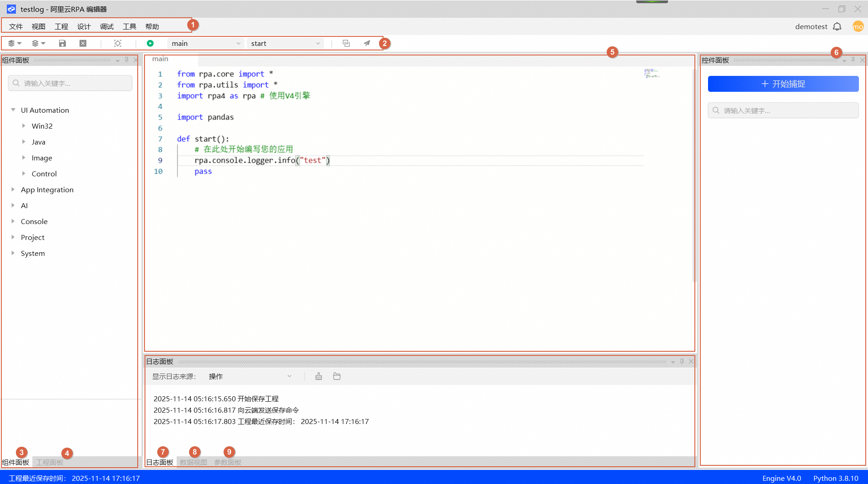
Task: Close the 组件面板 panel
Action: tap(135, 60)
